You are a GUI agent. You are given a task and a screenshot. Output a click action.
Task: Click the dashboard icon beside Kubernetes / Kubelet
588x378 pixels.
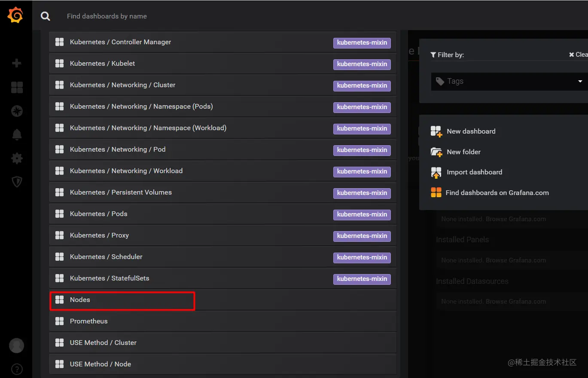(x=60, y=64)
